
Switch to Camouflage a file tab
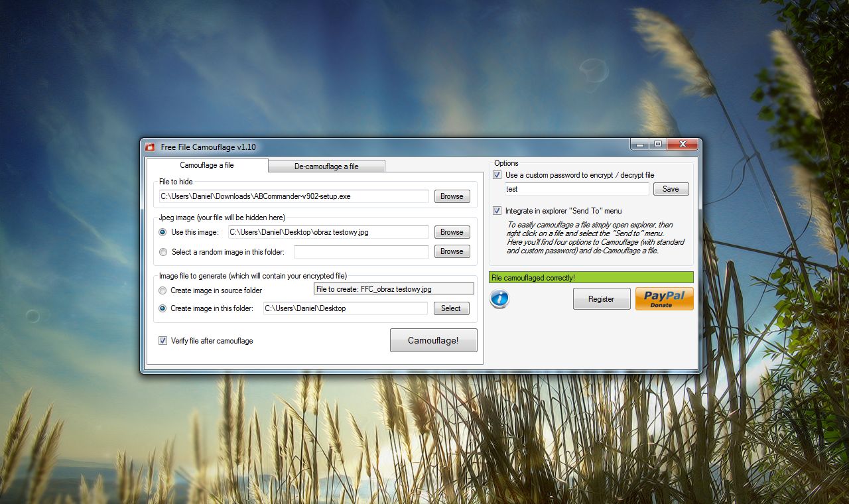(x=207, y=165)
